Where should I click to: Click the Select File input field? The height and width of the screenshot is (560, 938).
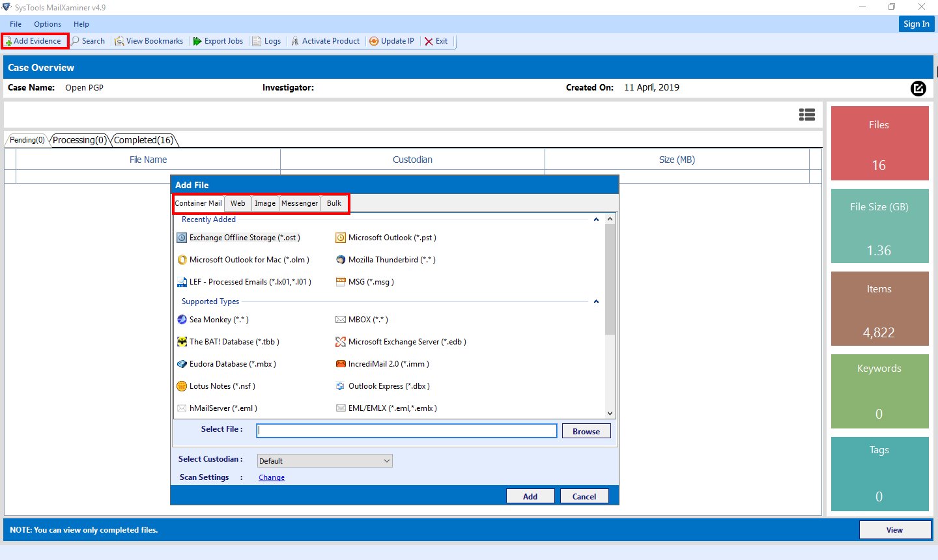(x=407, y=431)
